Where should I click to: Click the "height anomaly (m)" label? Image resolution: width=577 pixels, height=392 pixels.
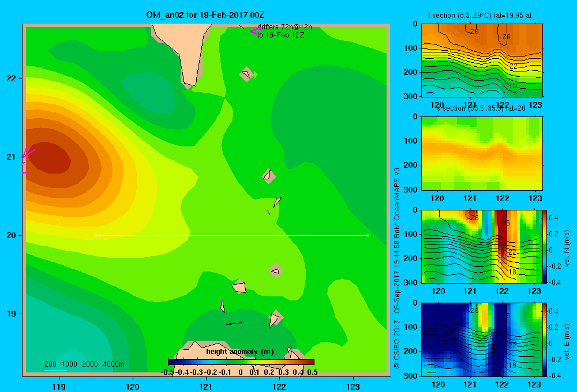(x=240, y=352)
